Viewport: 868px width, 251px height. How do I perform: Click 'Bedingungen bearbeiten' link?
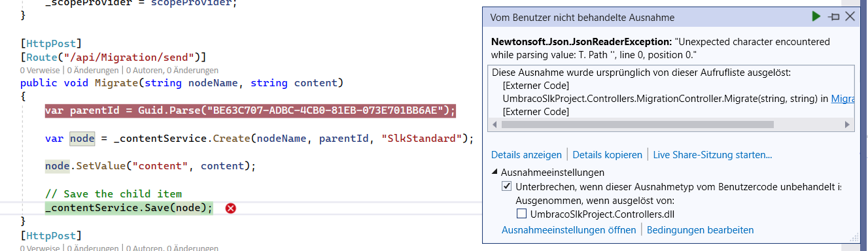(x=701, y=230)
